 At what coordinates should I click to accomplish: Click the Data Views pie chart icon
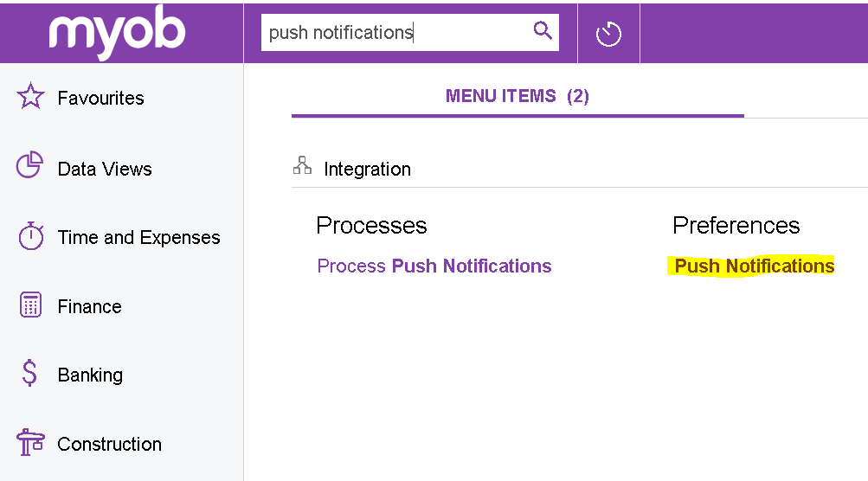(x=30, y=165)
